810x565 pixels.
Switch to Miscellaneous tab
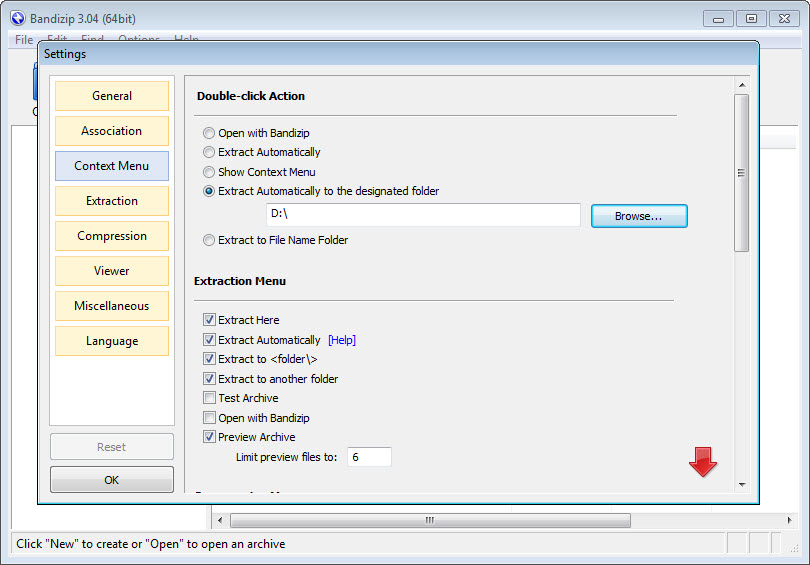click(112, 306)
